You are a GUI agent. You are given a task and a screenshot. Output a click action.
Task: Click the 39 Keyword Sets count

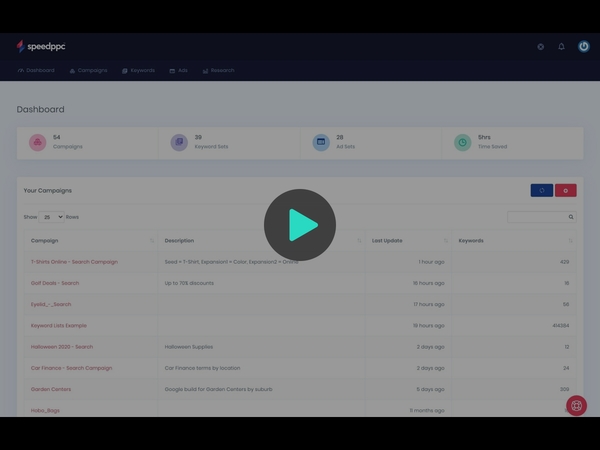[198, 137]
